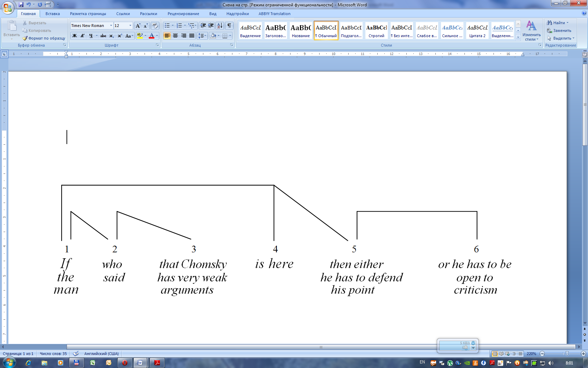The height and width of the screenshot is (368, 588).
Task: Toggle superscript formatting
Action: pos(120,36)
